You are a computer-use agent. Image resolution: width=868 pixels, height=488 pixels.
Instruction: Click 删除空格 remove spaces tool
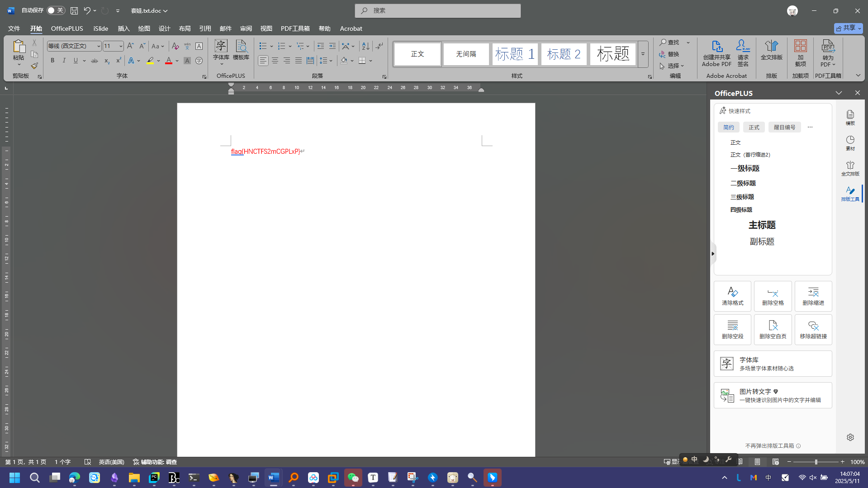tap(773, 296)
